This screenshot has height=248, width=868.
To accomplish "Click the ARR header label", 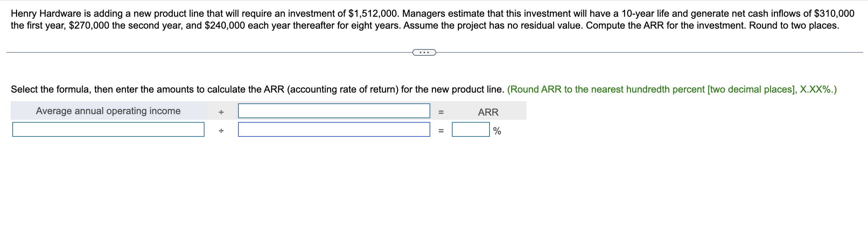I will (488, 112).
